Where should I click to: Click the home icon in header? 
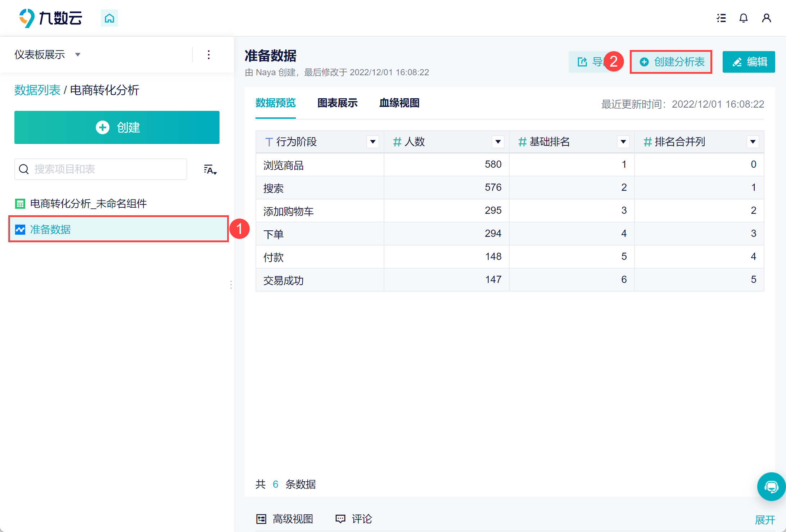109,18
